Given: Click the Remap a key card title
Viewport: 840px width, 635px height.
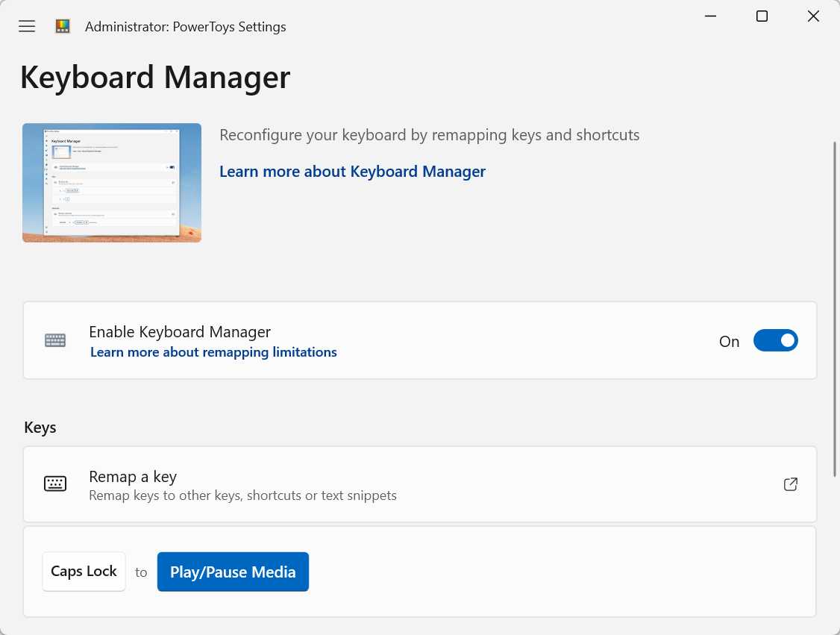Looking at the screenshot, I should tap(133, 476).
